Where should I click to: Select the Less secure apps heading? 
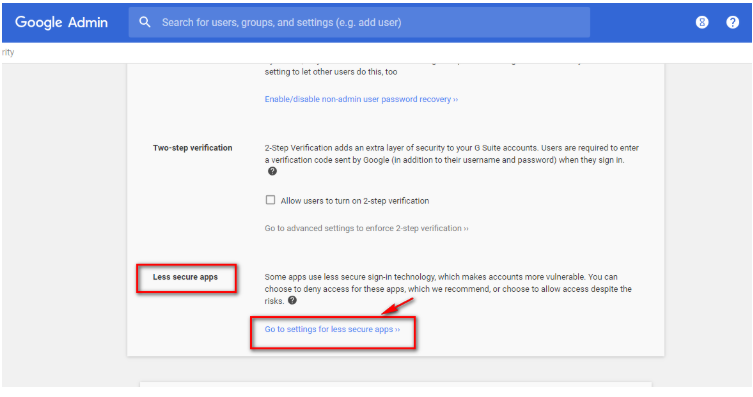[185, 277]
